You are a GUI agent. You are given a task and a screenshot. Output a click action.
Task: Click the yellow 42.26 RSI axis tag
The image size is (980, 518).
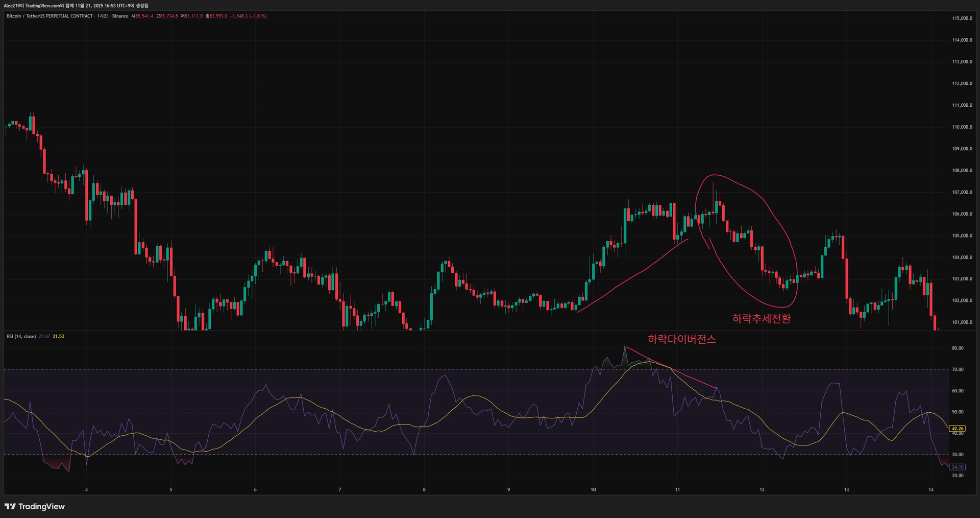click(x=958, y=429)
